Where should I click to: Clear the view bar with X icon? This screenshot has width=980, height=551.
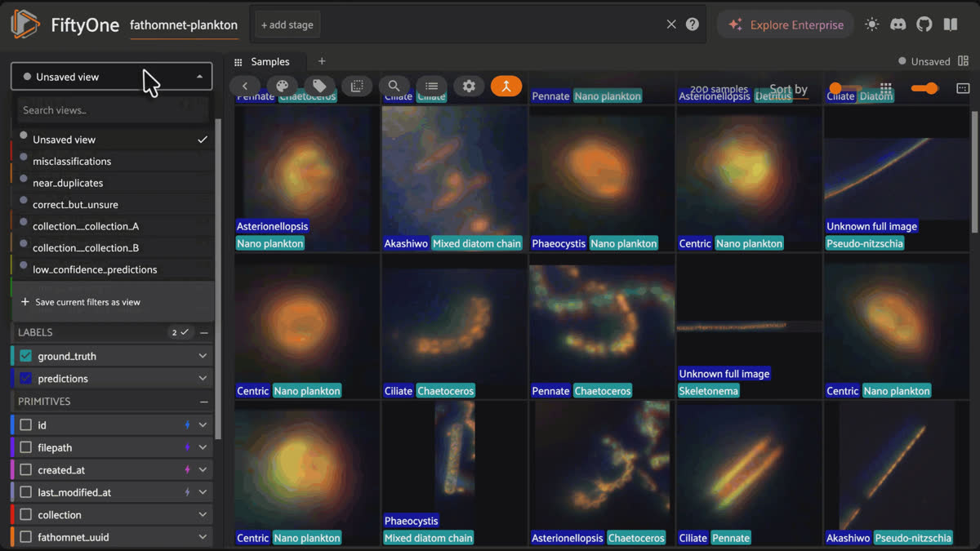click(671, 24)
